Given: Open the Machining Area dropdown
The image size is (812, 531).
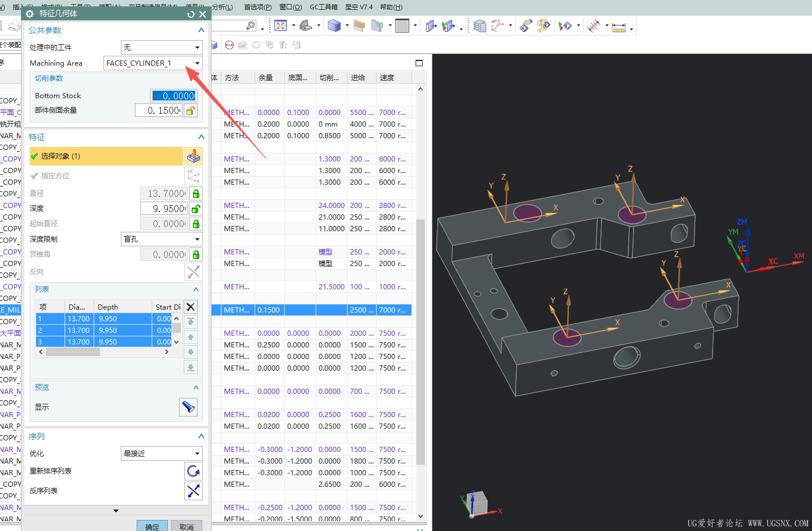Looking at the screenshot, I should pos(197,63).
